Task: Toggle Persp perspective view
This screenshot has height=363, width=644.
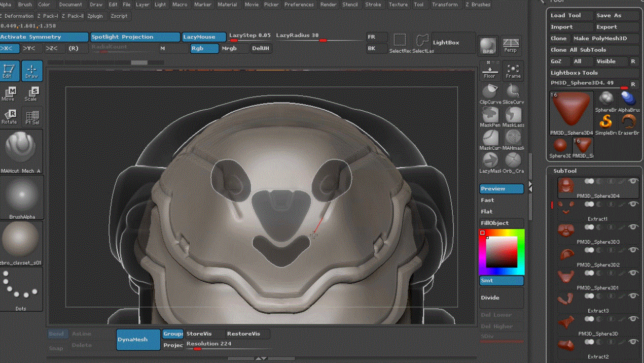Action: [x=511, y=46]
